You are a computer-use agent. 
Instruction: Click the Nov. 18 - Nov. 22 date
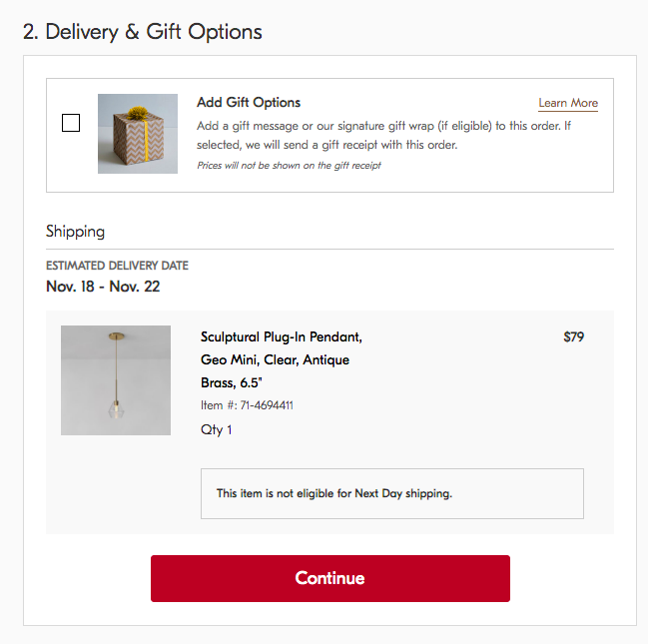pos(103,287)
